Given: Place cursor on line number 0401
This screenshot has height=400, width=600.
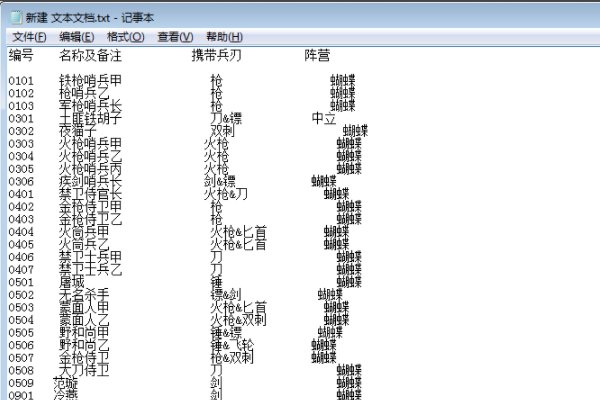Looking at the screenshot, I should (x=21, y=194).
